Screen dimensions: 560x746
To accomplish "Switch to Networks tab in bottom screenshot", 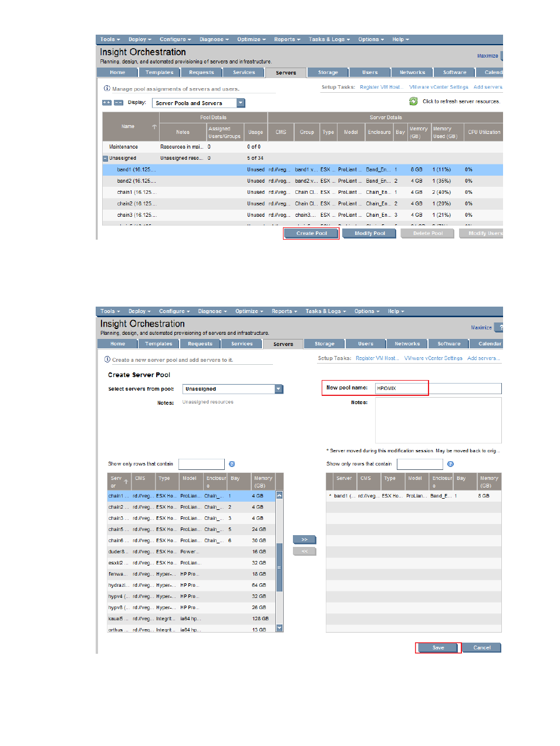I will [407, 344].
